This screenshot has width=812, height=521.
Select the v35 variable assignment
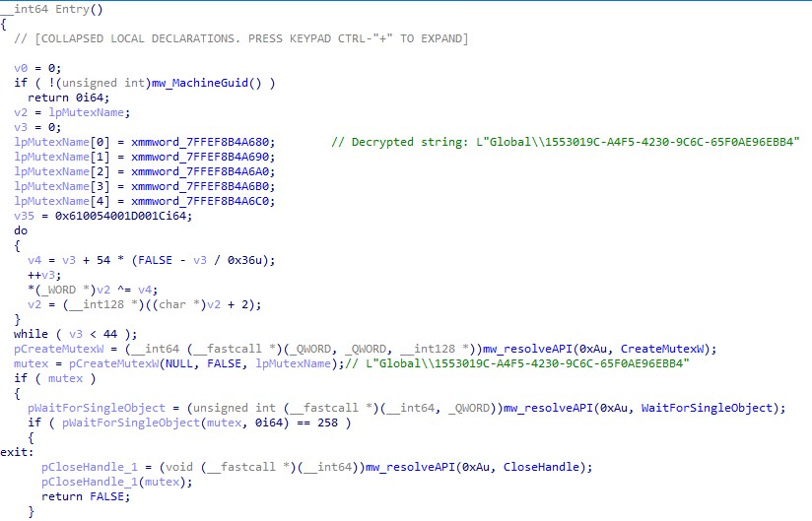(x=24, y=216)
